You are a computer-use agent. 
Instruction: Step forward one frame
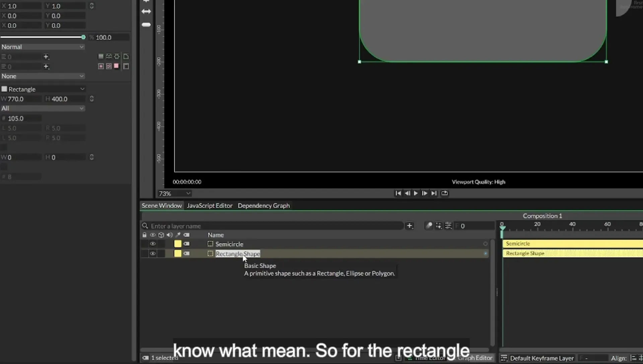pyautogui.click(x=424, y=193)
